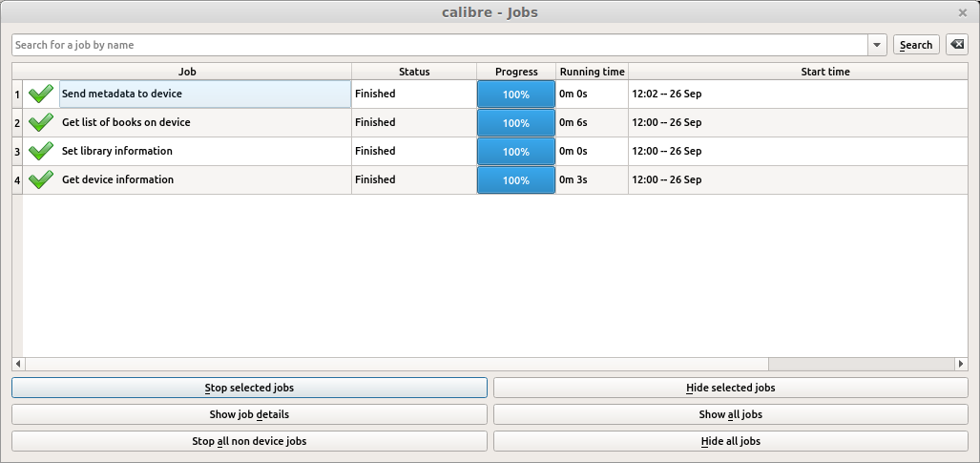Click the 100% progress bar of first job
980x463 pixels.
click(516, 95)
